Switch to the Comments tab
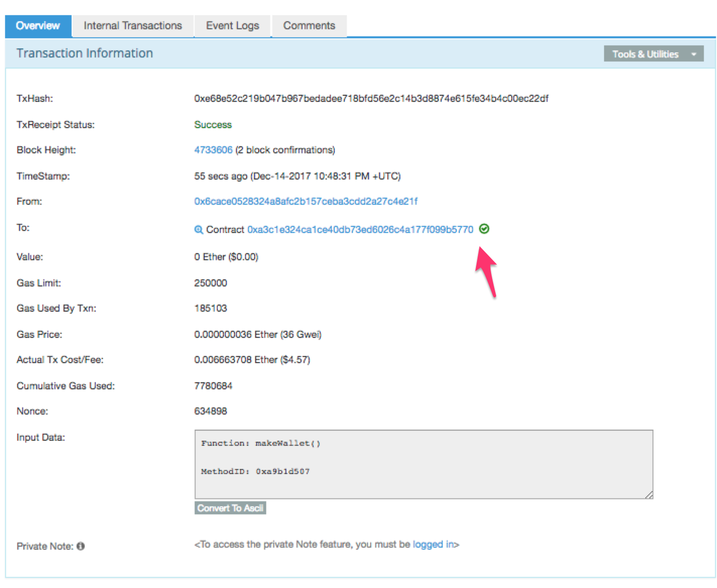 pyautogui.click(x=309, y=26)
